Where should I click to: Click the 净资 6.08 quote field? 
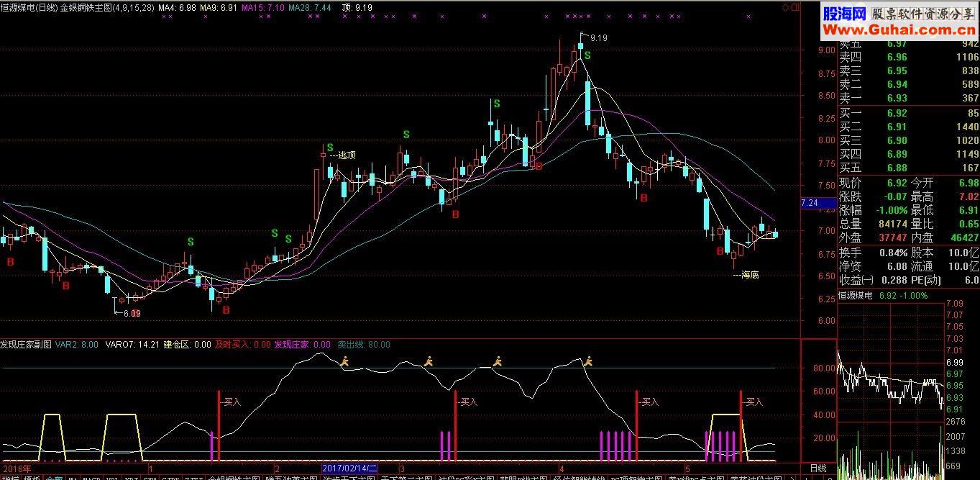[874, 266]
